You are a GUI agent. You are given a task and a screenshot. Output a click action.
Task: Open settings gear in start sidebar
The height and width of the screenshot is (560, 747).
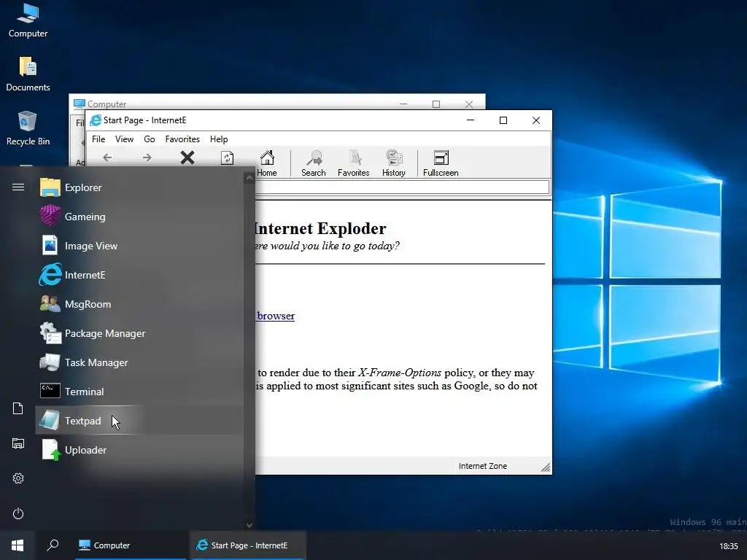click(18, 478)
